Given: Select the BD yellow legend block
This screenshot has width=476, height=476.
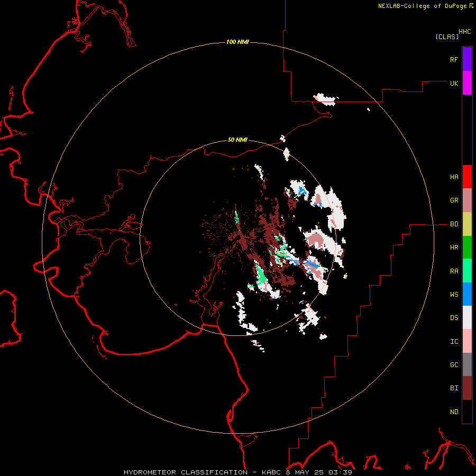Looking at the screenshot, I should click(x=467, y=224).
